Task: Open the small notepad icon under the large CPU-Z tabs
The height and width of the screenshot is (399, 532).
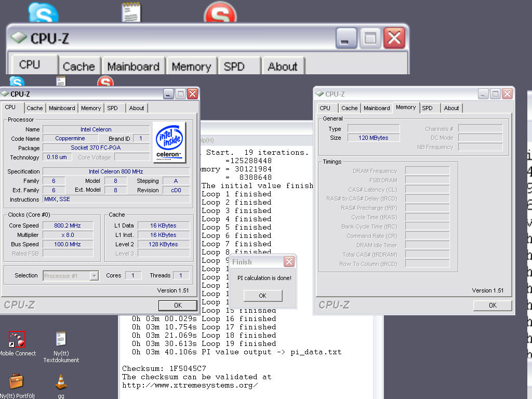Action: tap(61, 81)
